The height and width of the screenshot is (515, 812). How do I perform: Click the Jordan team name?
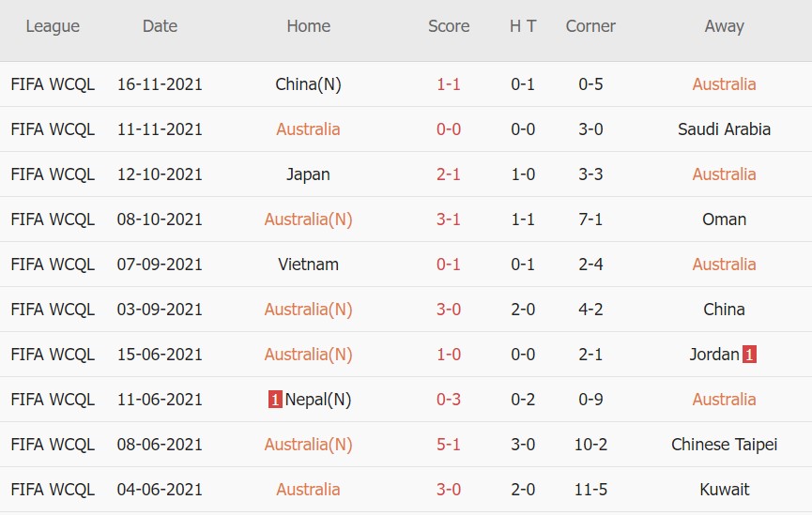[x=714, y=355]
